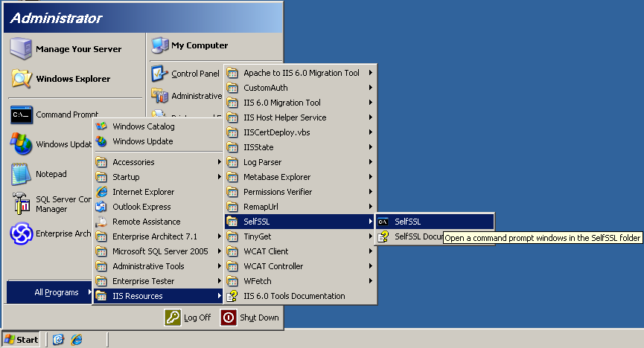644x348 pixels.
Task: Launch Internet Explorer from quick launch bar
Action: pos(76,340)
